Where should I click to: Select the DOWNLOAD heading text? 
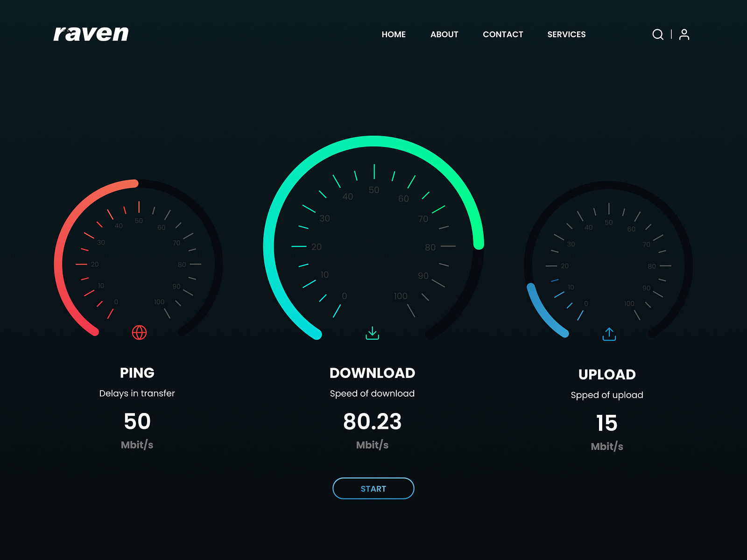(373, 372)
